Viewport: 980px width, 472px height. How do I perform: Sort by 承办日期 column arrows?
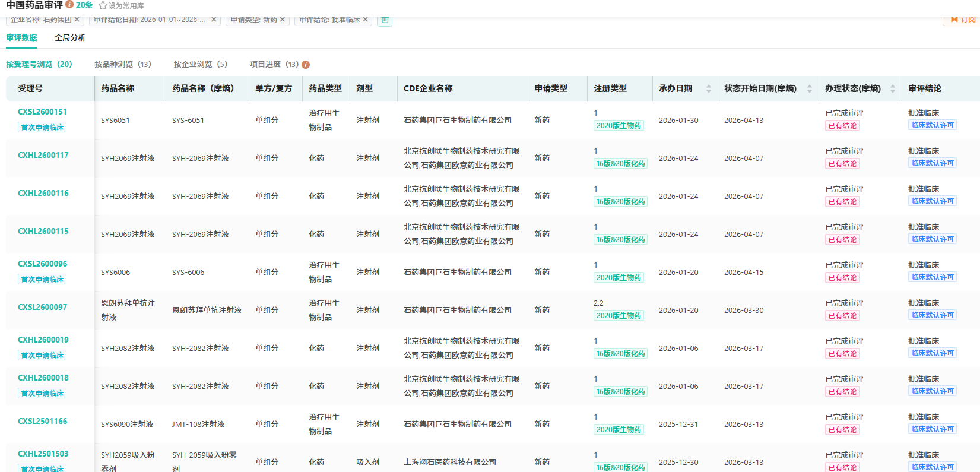pos(708,88)
